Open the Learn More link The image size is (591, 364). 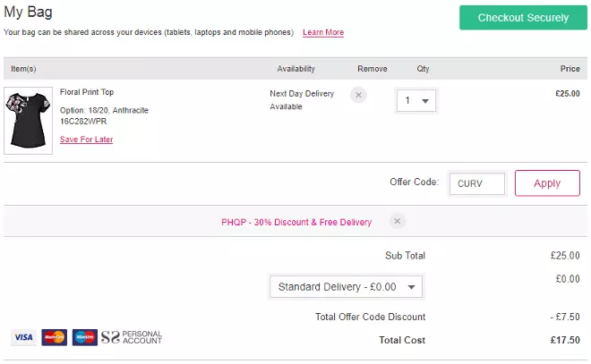pyautogui.click(x=323, y=32)
